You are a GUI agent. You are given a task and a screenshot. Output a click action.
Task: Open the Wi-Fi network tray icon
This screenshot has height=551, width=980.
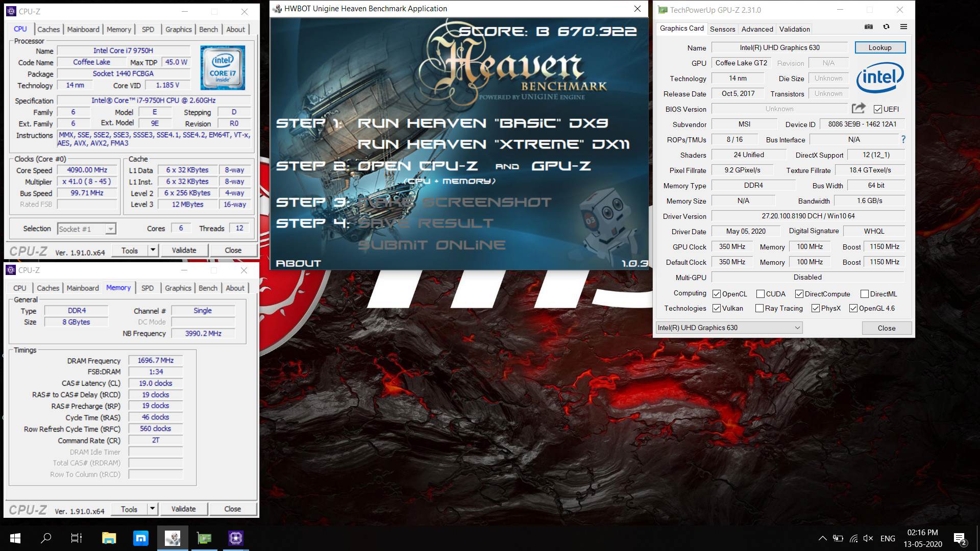tap(853, 538)
